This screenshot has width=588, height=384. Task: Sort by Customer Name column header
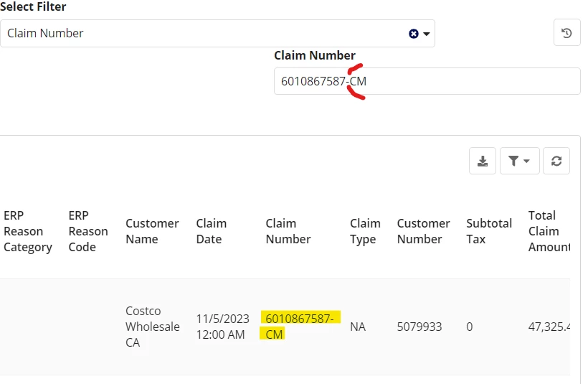tap(152, 231)
